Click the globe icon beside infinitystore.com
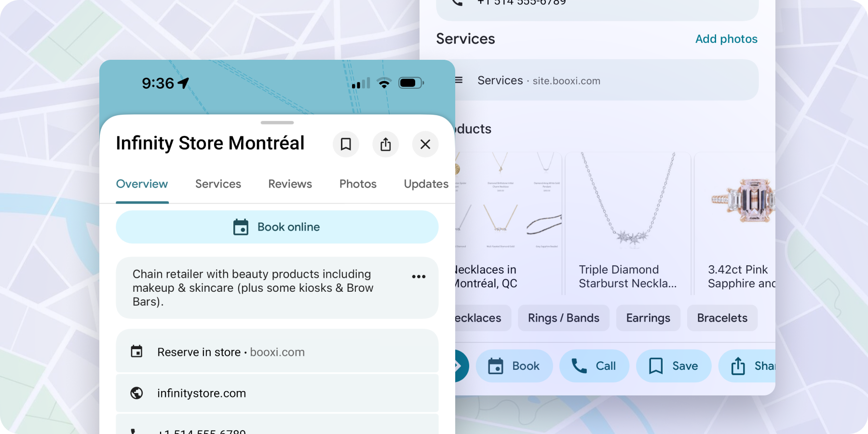868x434 pixels. (x=137, y=393)
